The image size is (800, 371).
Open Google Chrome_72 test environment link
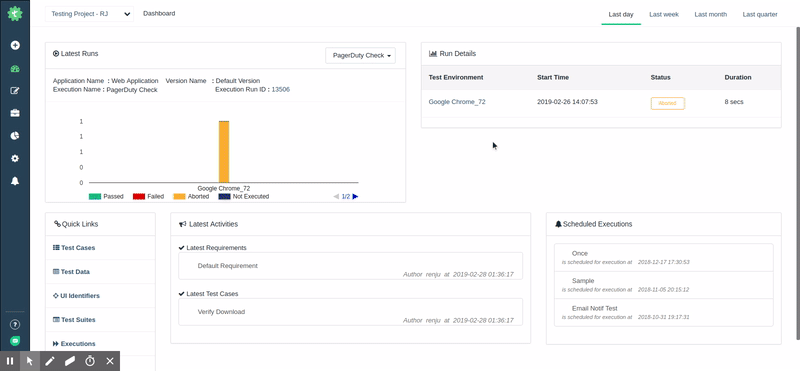[x=457, y=102]
